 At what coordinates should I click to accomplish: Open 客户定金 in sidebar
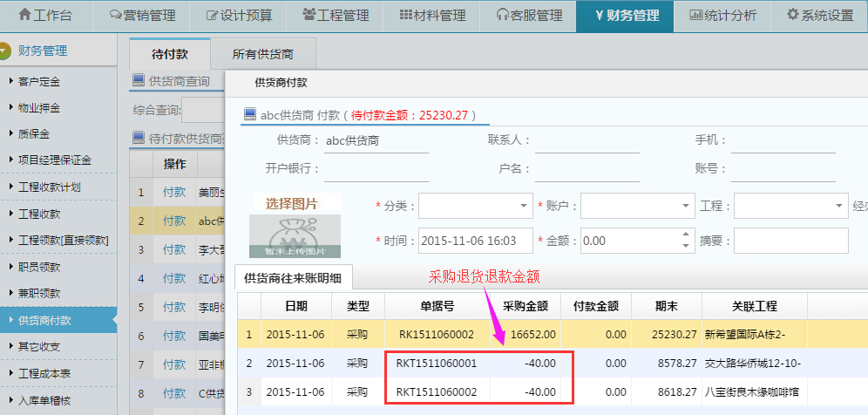click(39, 82)
